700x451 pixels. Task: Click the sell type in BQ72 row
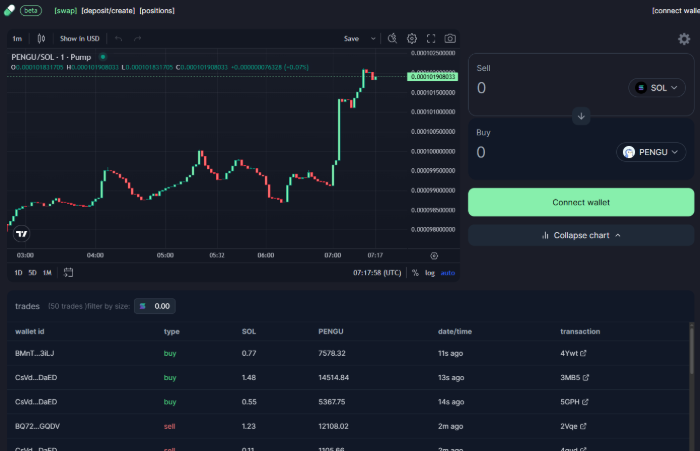tap(170, 426)
